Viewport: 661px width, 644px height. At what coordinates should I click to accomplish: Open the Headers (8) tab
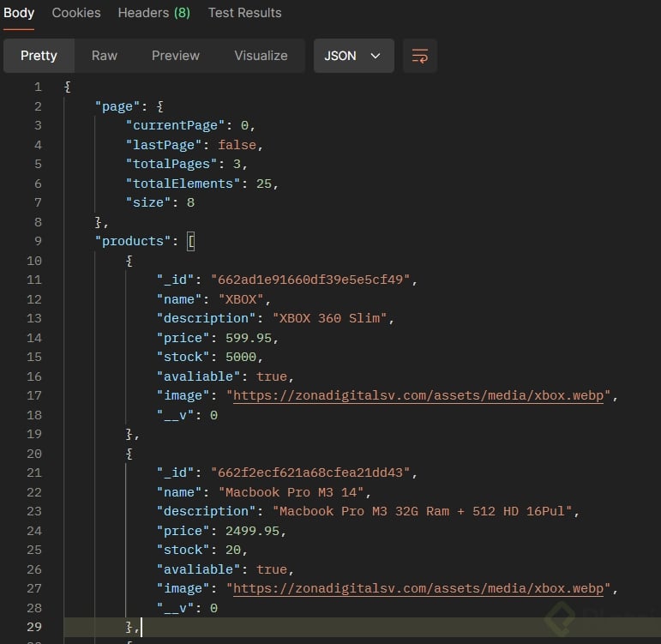(x=154, y=13)
